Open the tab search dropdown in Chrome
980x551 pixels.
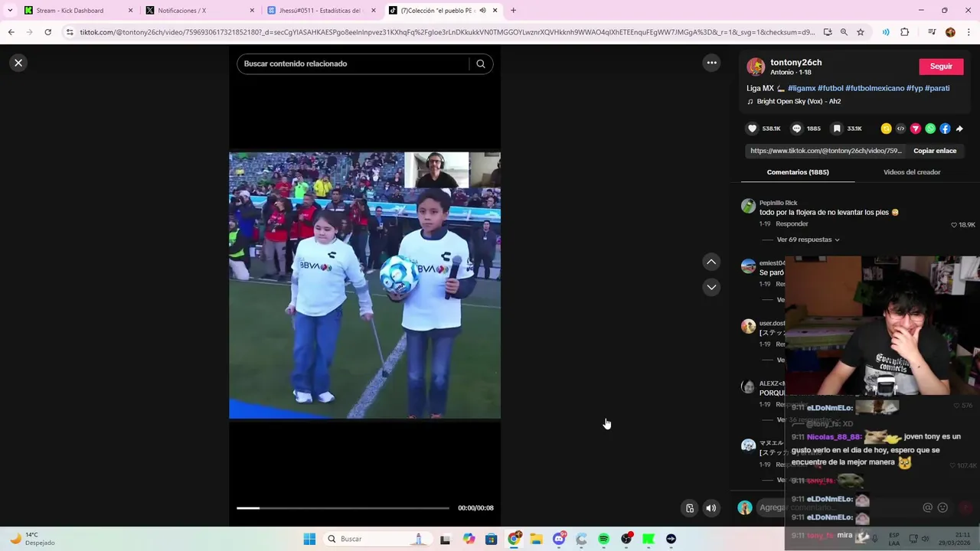(x=10, y=11)
